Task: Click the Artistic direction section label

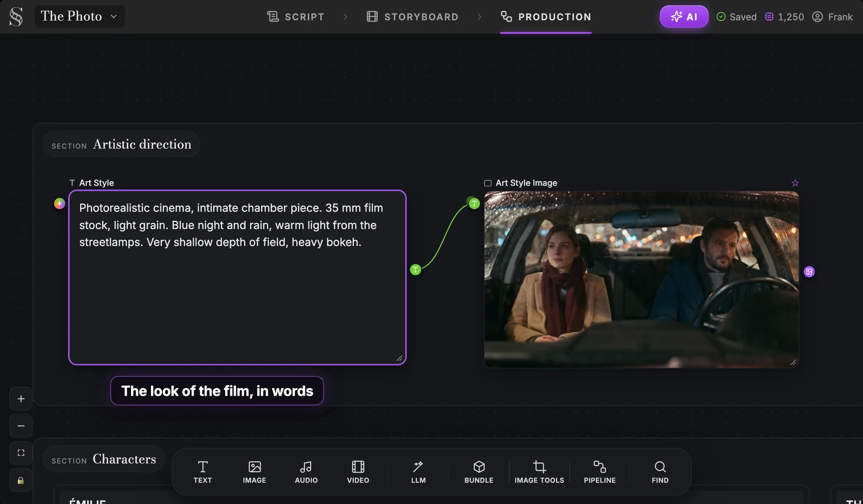Action: (121, 144)
